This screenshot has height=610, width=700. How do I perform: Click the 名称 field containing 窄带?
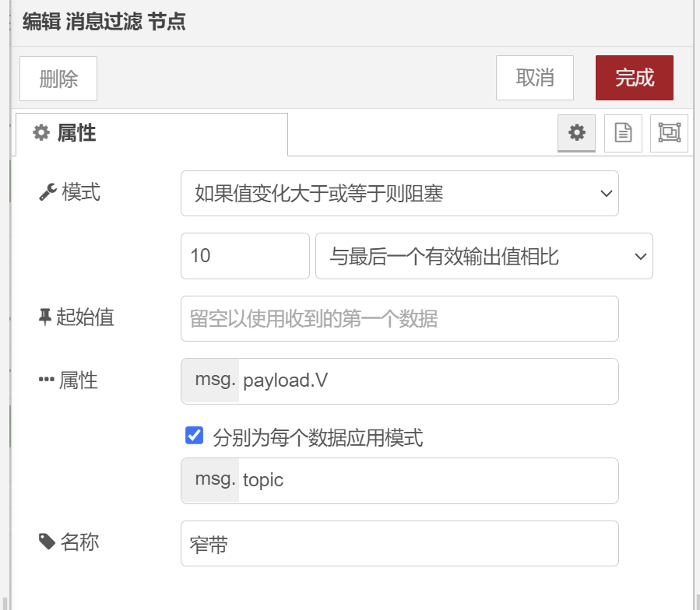(399, 544)
